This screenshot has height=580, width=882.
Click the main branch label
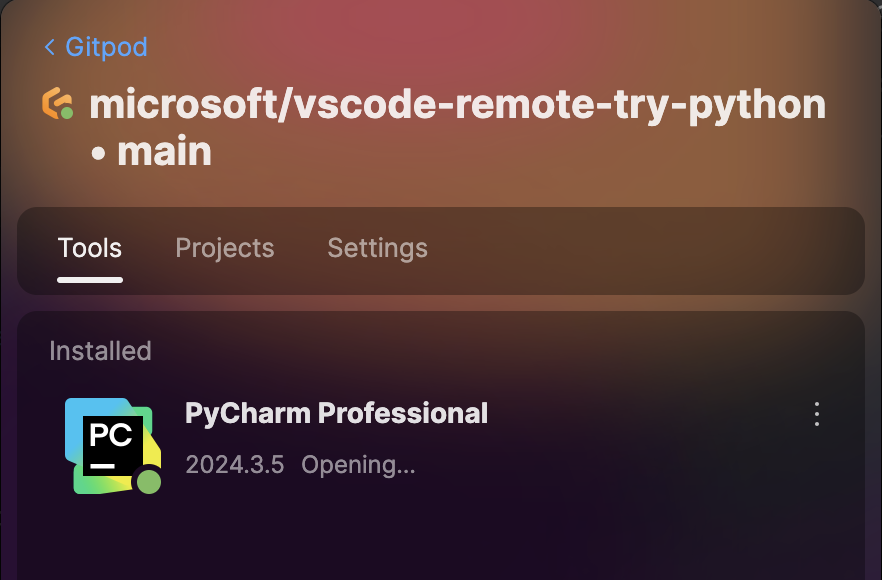coord(164,151)
